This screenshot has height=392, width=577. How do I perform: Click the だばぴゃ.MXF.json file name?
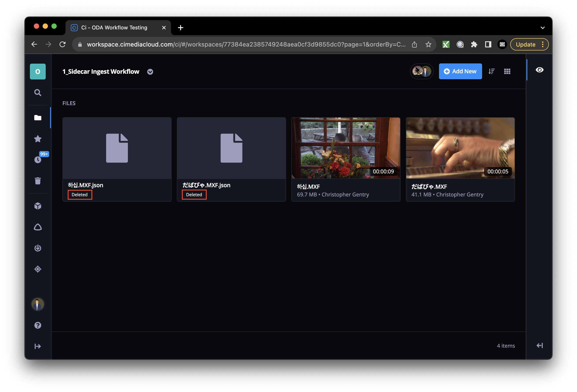click(206, 185)
